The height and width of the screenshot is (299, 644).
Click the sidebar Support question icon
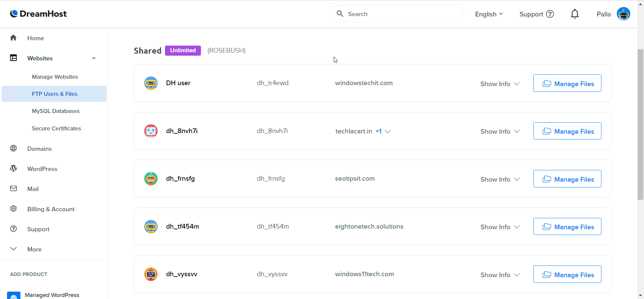pos(13,229)
